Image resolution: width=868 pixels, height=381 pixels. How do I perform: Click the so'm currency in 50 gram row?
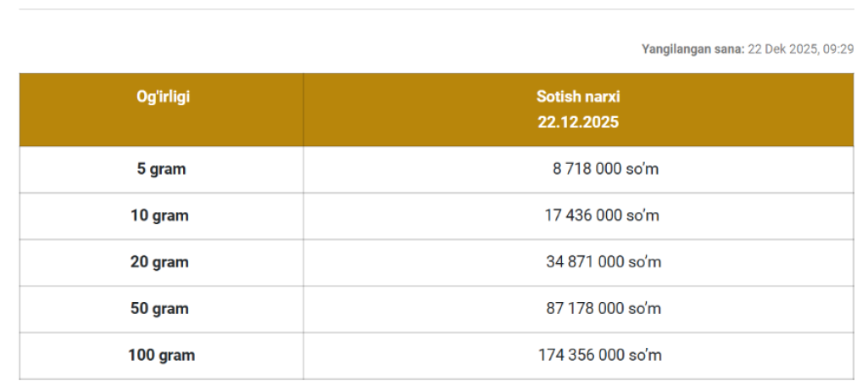click(644, 308)
